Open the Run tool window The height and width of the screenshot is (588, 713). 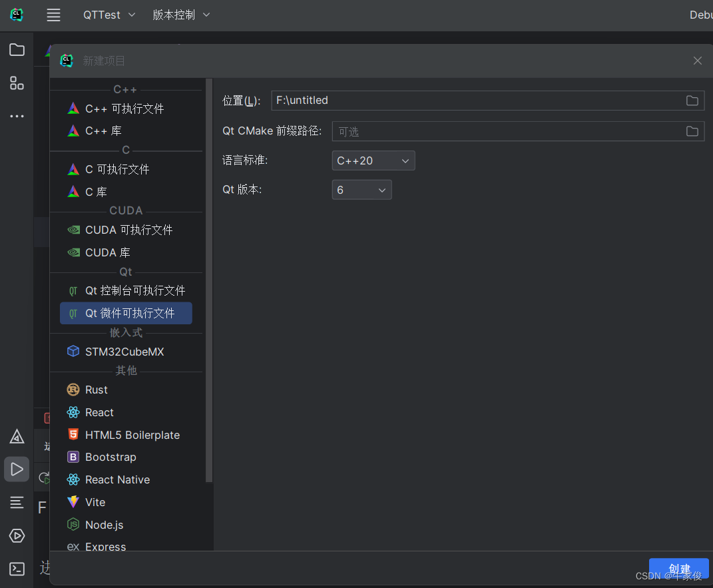point(17,469)
